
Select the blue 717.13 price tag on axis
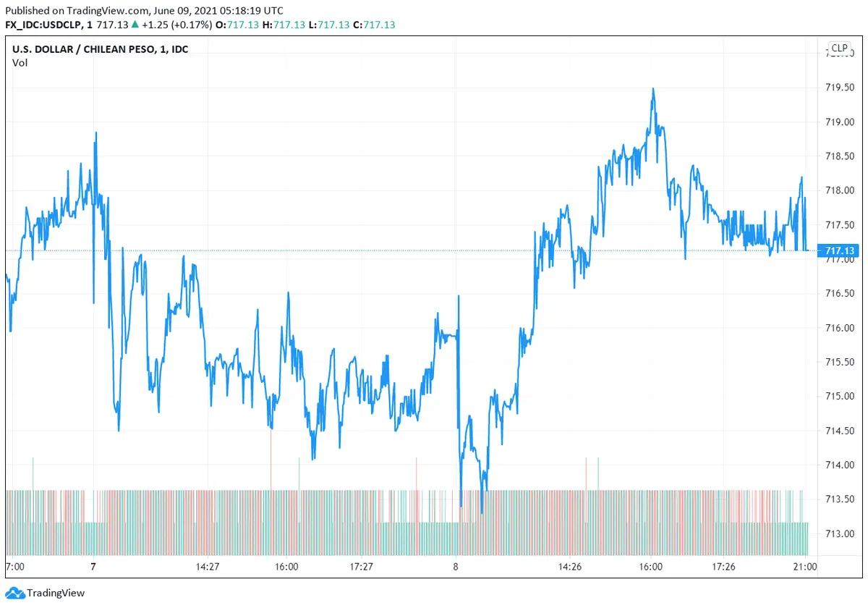pos(839,251)
